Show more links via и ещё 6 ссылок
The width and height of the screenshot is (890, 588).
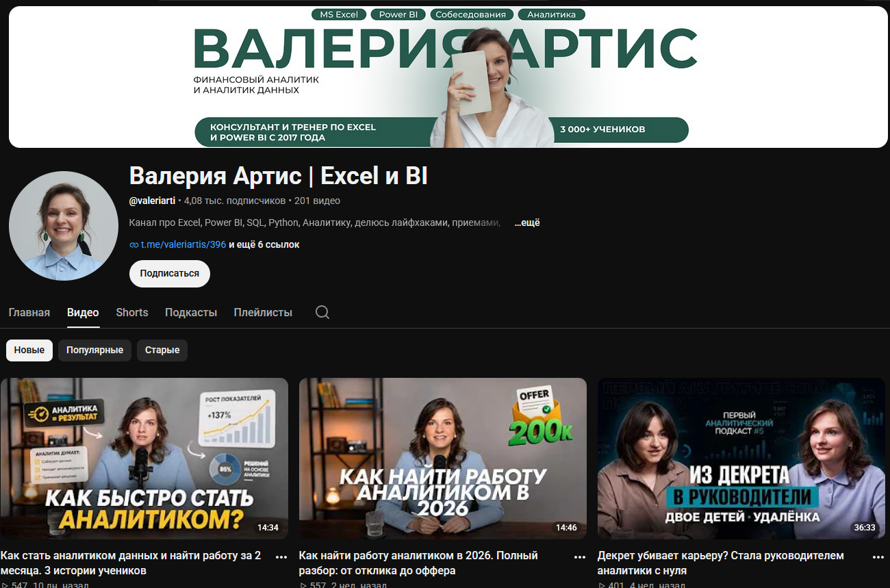[264, 244]
